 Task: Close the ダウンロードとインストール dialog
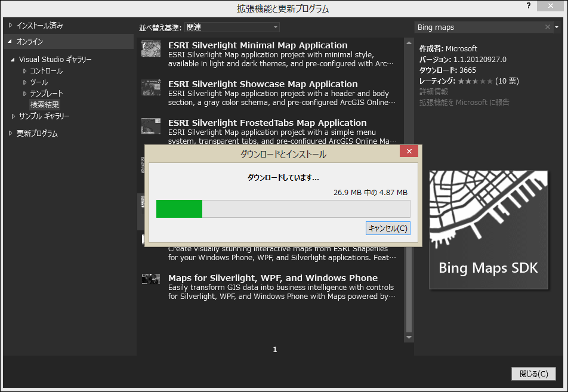tap(409, 151)
